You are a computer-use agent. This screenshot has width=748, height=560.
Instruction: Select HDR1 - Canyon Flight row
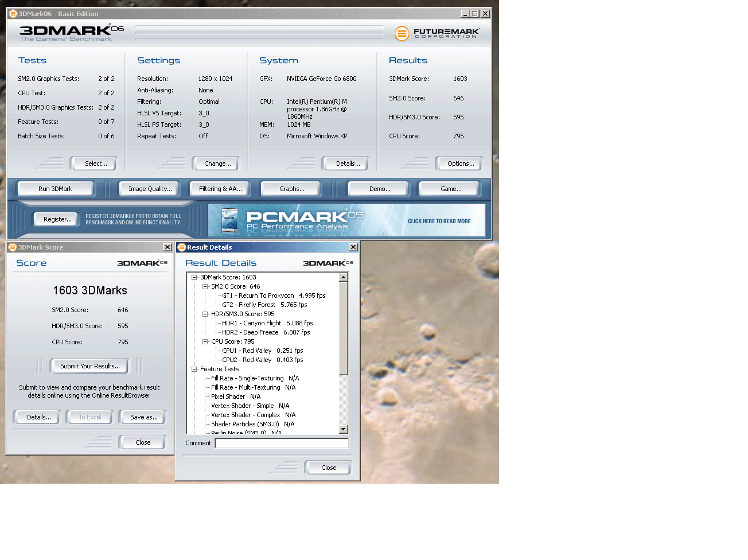coord(267,323)
